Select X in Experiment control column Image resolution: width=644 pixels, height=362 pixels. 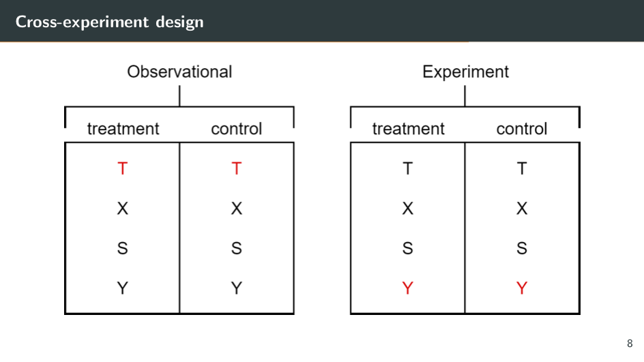click(x=522, y=209)
